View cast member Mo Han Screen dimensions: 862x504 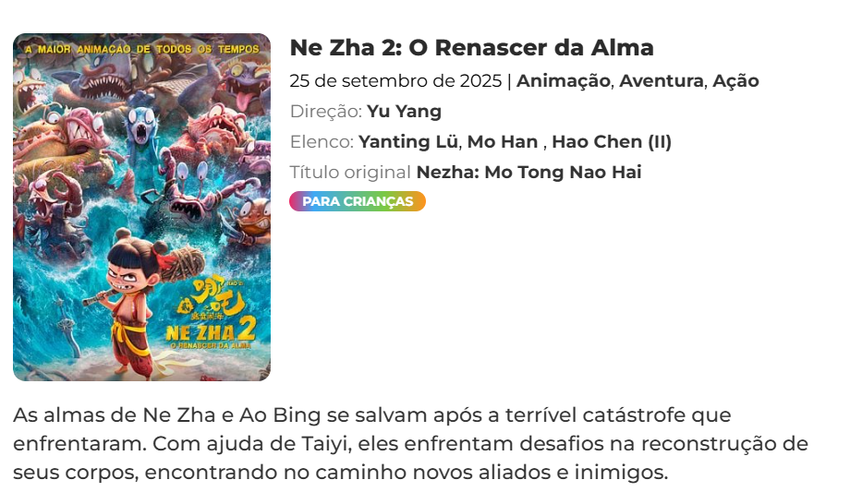(x=503, y=141)
